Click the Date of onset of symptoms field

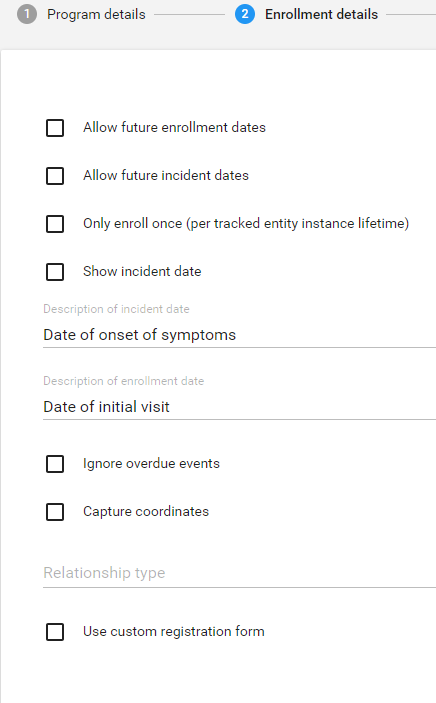pyautogui.click(x=240, y=335)
